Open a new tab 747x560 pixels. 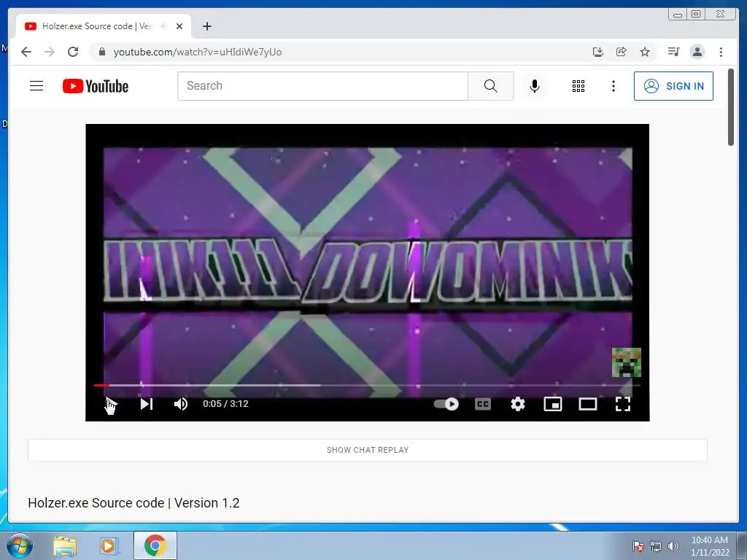pos(206,26)
